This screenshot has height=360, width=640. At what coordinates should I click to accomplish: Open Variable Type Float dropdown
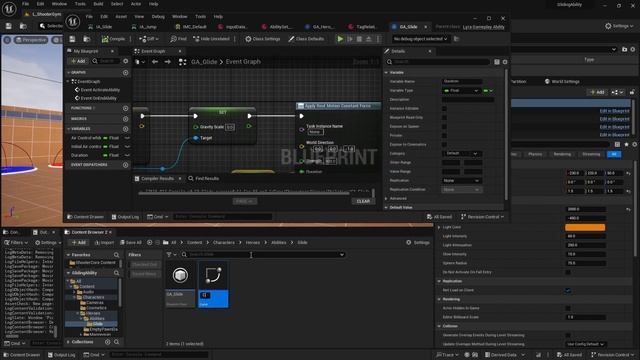click(x=461, y=91)
